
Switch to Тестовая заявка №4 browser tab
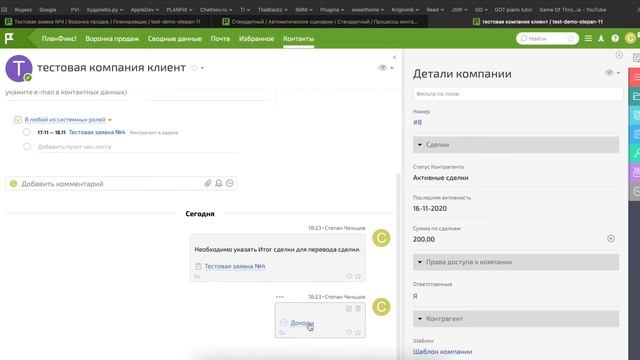(106, 22)
